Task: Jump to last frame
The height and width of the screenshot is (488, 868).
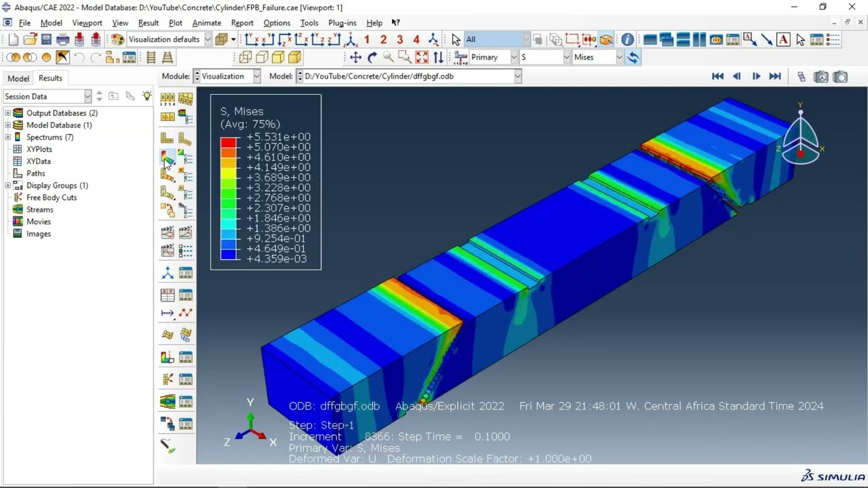Action: 775,77
